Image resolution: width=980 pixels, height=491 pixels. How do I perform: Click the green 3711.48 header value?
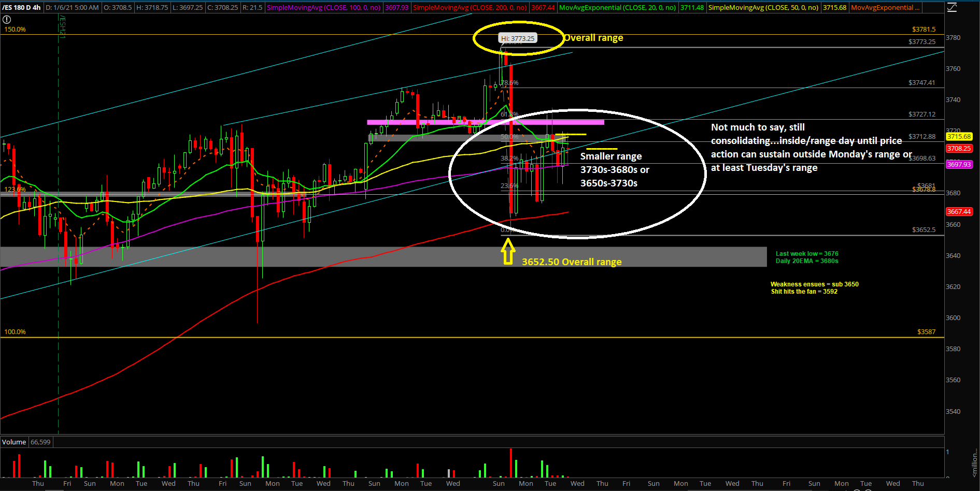692,7
